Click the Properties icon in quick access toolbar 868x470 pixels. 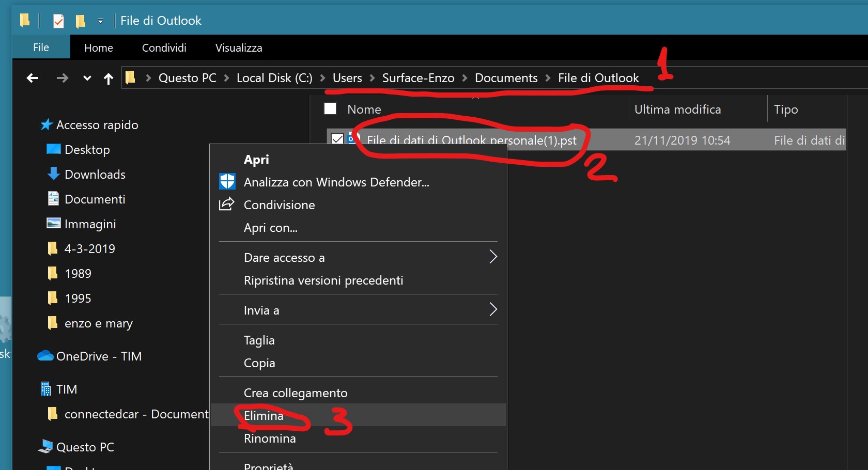click(x=58, y=21)
